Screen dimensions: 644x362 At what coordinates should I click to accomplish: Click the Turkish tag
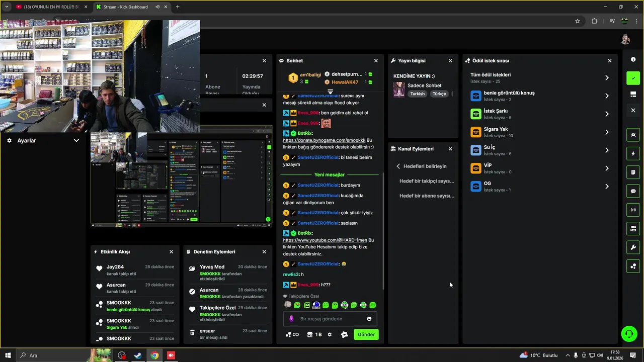pos(417,94)
